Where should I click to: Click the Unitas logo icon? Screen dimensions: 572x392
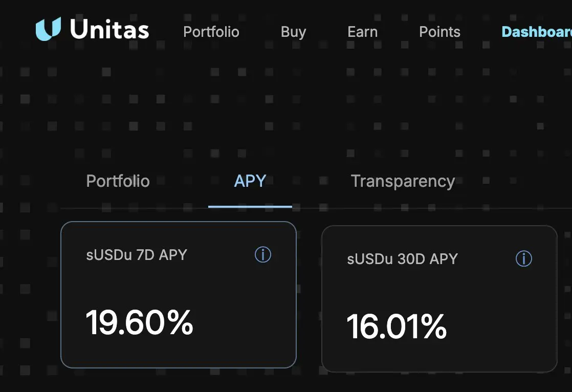[x=48, y=29]
